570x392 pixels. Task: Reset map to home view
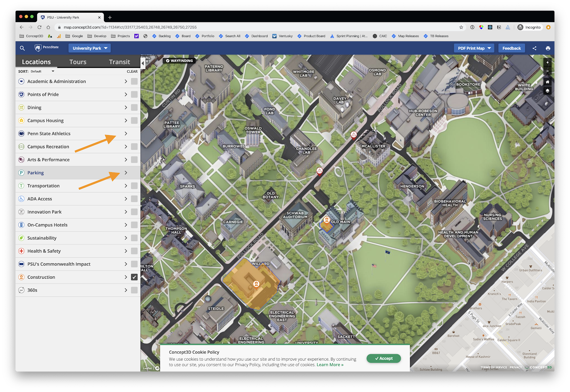click(x=548, y=82)
